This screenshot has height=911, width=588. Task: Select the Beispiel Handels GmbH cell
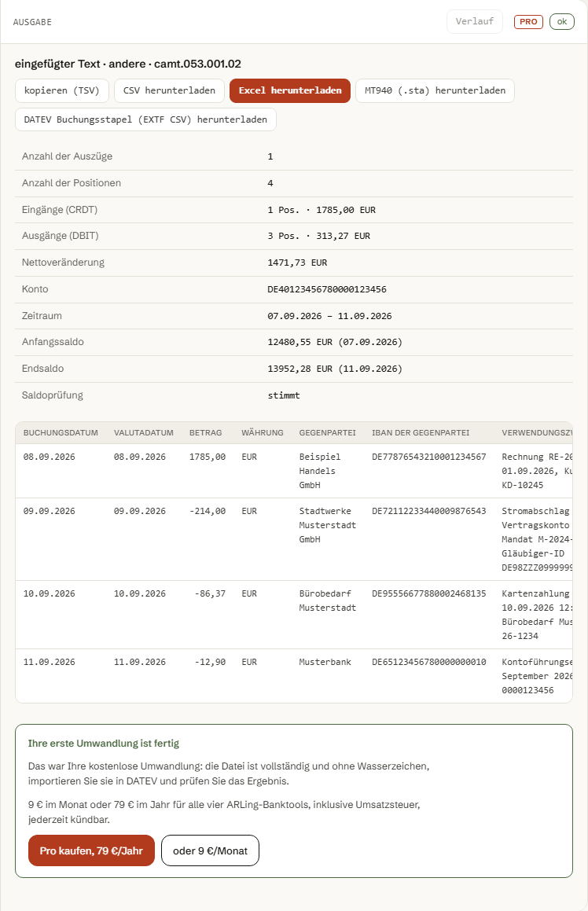[x=320, y=471]
